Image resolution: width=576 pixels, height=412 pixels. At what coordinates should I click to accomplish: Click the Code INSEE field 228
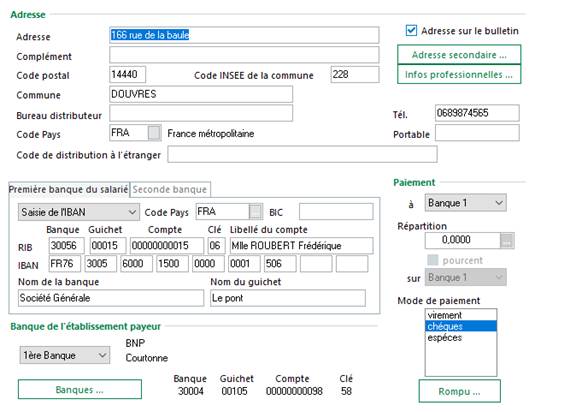(354, 75)
